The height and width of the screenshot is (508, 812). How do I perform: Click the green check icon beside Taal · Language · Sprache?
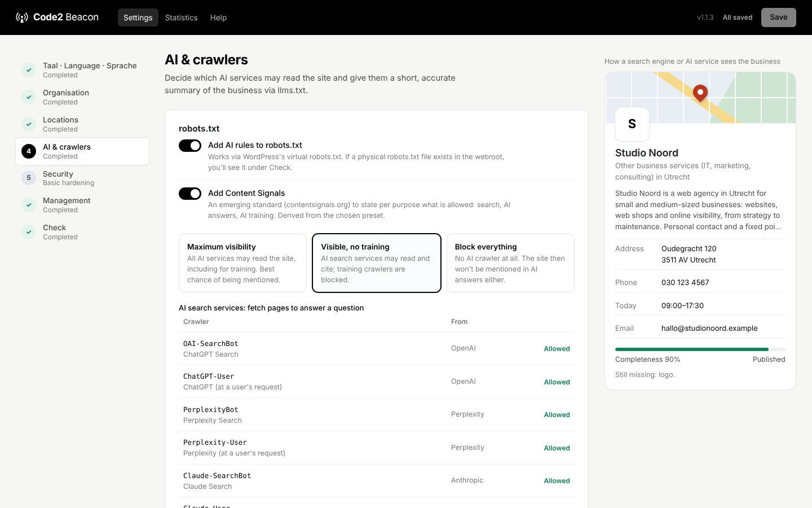click(x=29, y=70)
